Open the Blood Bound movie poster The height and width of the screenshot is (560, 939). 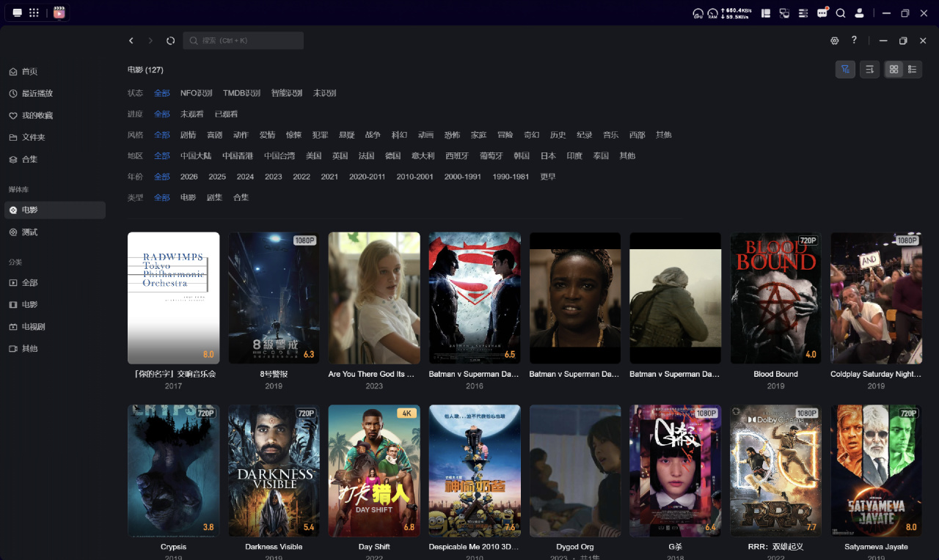[x=776, y=298]
